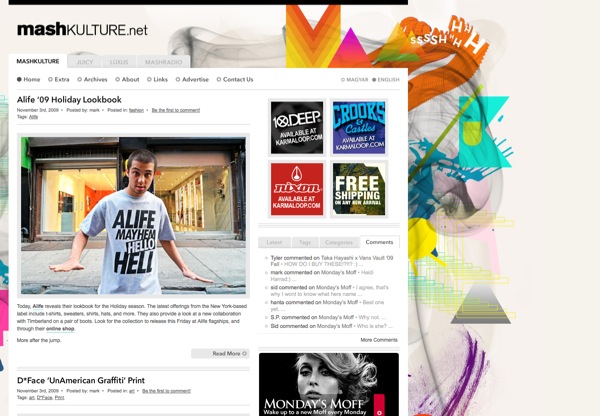Open the D*Face tag link
This screenshot has width=600, height=416.
[x=44, y=398]
